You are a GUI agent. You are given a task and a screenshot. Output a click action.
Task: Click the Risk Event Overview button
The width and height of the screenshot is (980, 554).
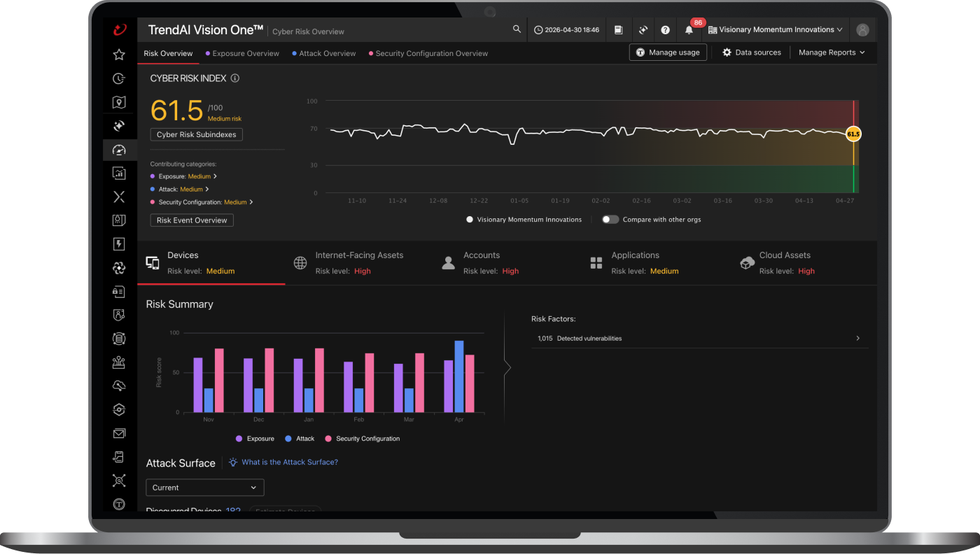tap(192, 220)
